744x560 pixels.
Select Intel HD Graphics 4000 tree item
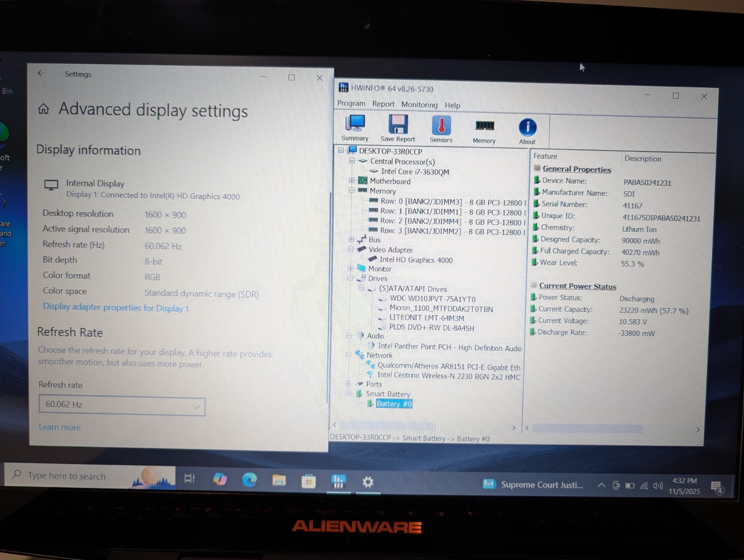click(x=416, y=260)
